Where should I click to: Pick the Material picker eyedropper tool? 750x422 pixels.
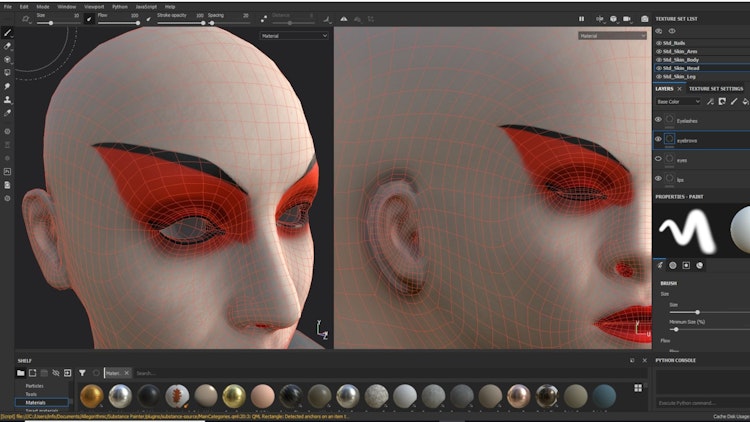[8, 113]
